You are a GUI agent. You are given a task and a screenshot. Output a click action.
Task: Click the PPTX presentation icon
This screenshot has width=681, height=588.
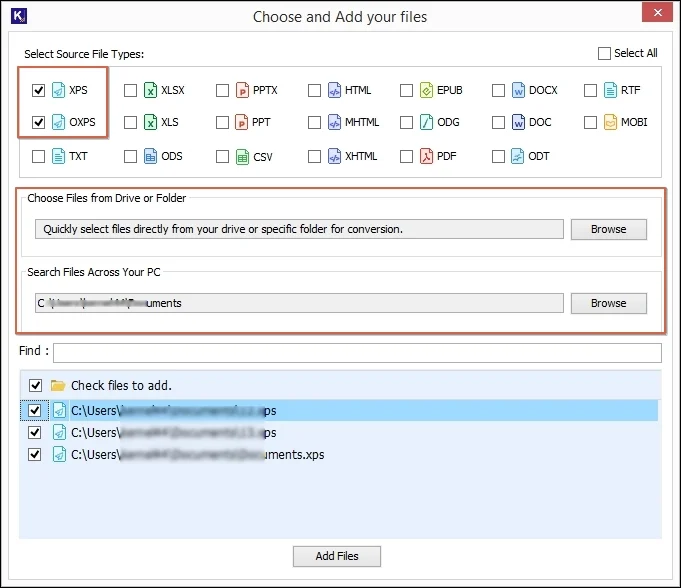point(242,90)
